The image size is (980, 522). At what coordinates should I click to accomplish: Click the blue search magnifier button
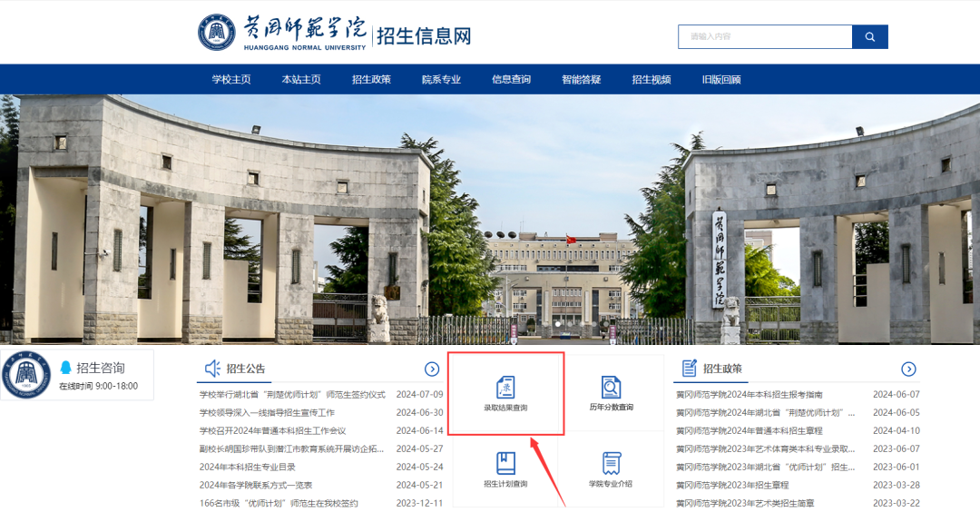[x=869, y=37]
